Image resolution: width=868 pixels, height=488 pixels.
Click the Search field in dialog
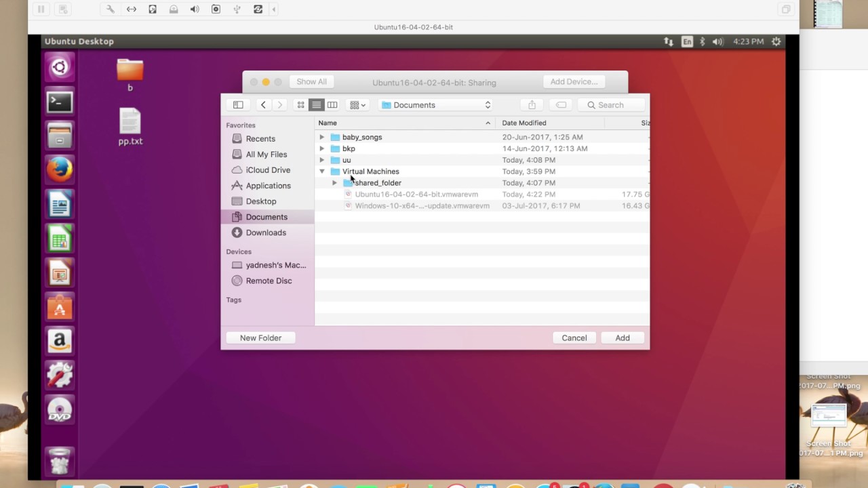pyautogui.click(x=610, y=105)
